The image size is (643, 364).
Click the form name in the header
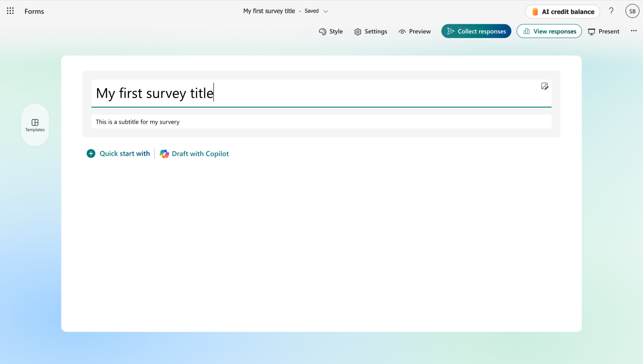[x=269, y=11]
